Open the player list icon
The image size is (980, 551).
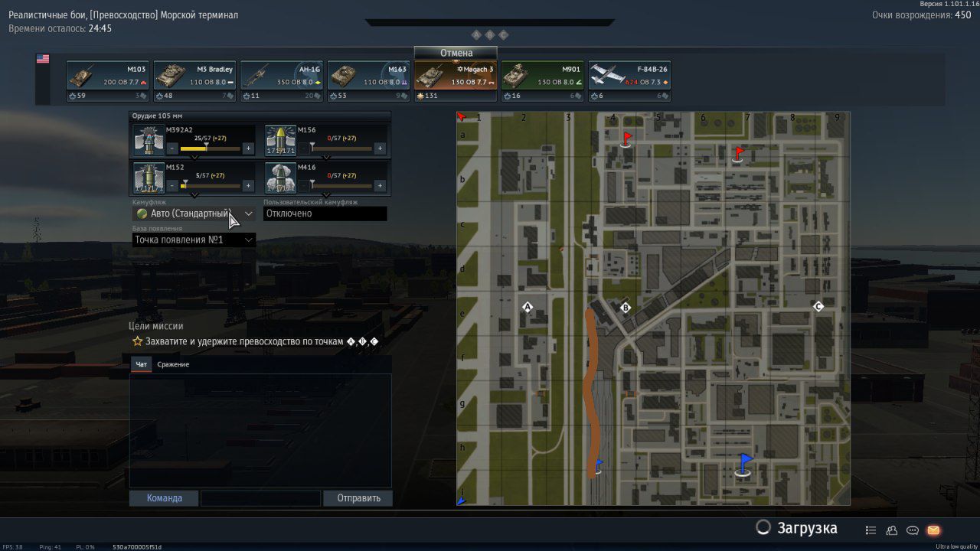pos(871,530)
